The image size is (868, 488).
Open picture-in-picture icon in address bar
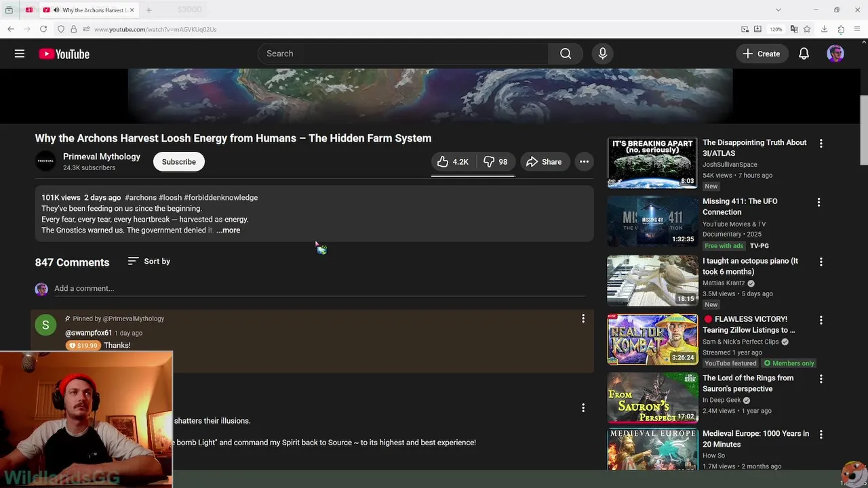[x=745, y=29]
